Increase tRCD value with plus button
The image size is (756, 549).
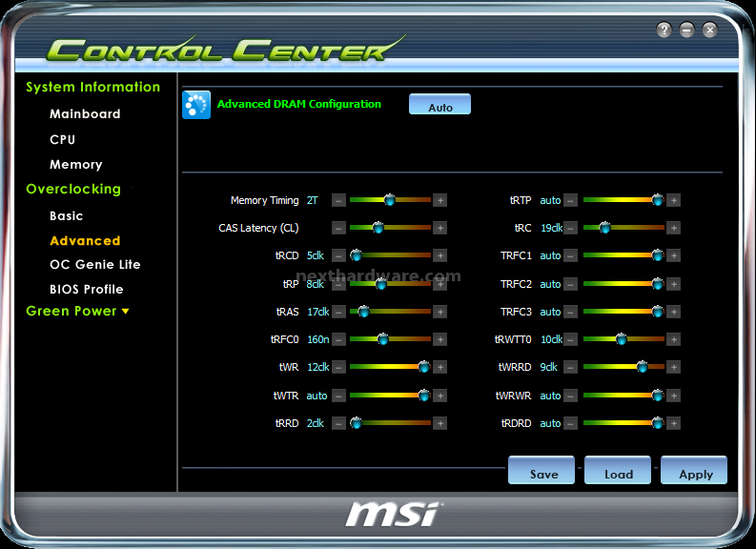[x=439, y=255]
